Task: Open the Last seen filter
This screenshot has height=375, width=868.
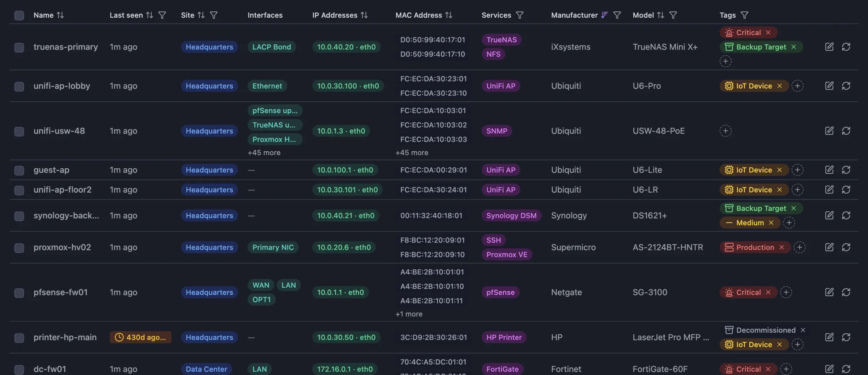Action: point(162,15)
